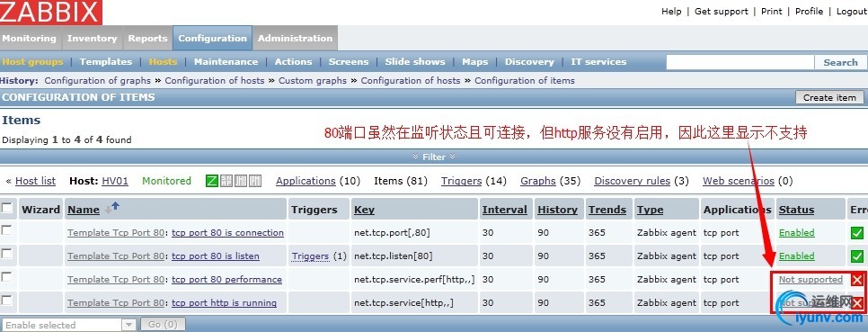Image resolution: width=868 pixels, height=332 pixels.
Task: Click green check icon for port 80 listen row
Action: pyautogui.click(x=857, y=256)
